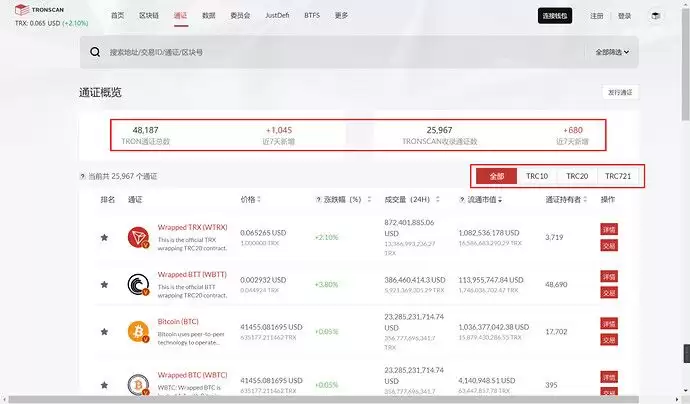Sort by 流通市值 arrow icon
The width and height of the screenshot is (690, 404).
(500, 200)
